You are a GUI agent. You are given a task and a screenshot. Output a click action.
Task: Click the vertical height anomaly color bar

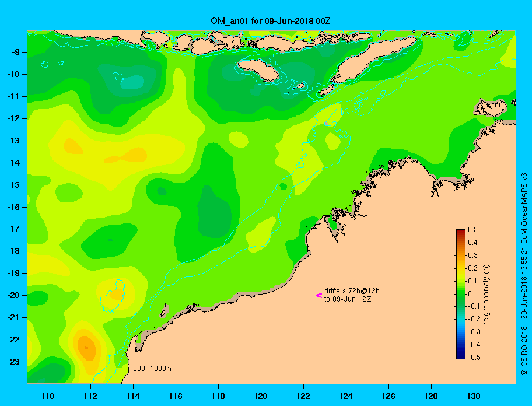point(461,294)
